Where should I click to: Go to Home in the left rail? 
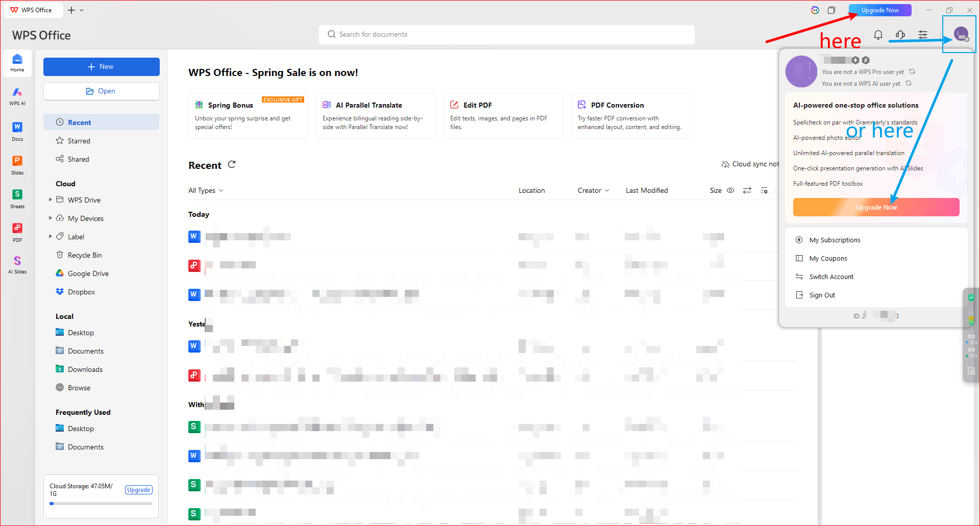(x=17, y=63)
